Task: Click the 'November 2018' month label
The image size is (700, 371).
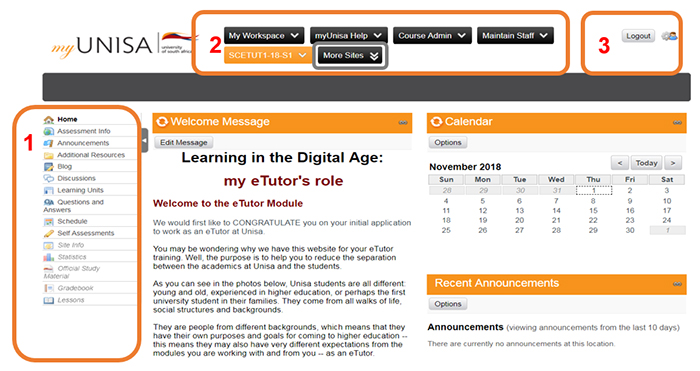Action: [x=465, y=167]
